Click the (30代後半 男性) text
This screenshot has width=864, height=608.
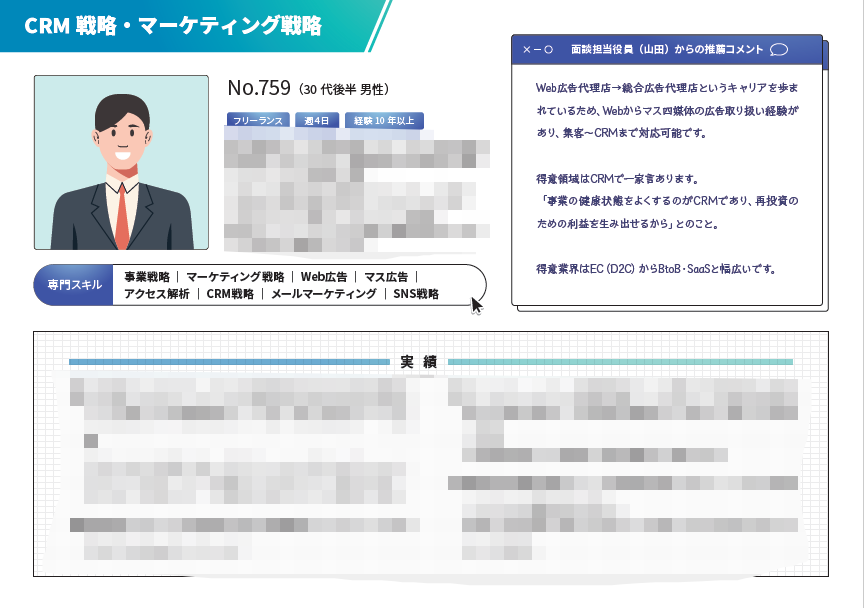coord(345,89)
